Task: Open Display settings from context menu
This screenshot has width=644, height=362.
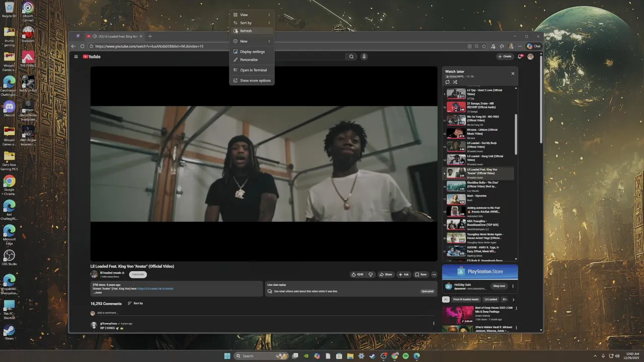Action: [252, 52]
